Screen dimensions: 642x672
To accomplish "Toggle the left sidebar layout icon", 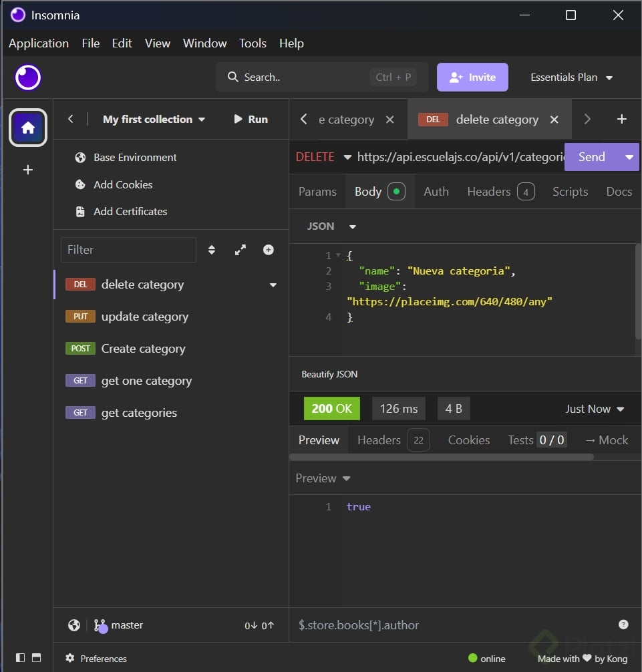I will pos(20,657).
